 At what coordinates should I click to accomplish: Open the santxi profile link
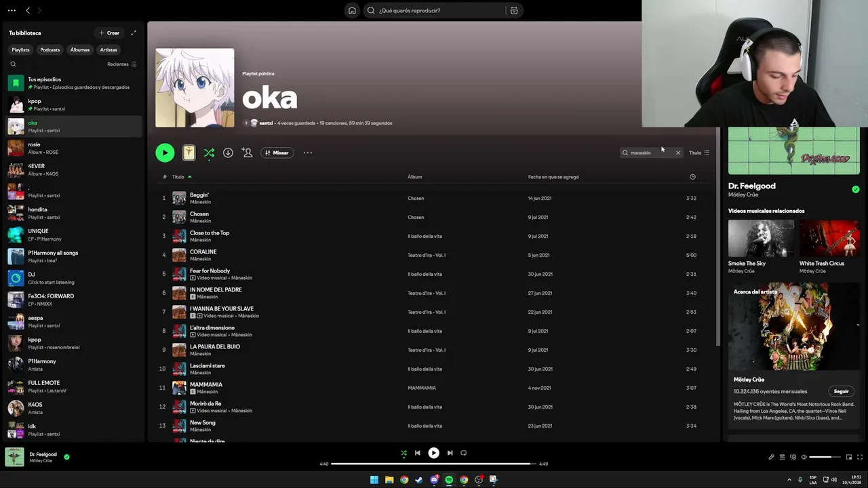[x=266, y=123]
